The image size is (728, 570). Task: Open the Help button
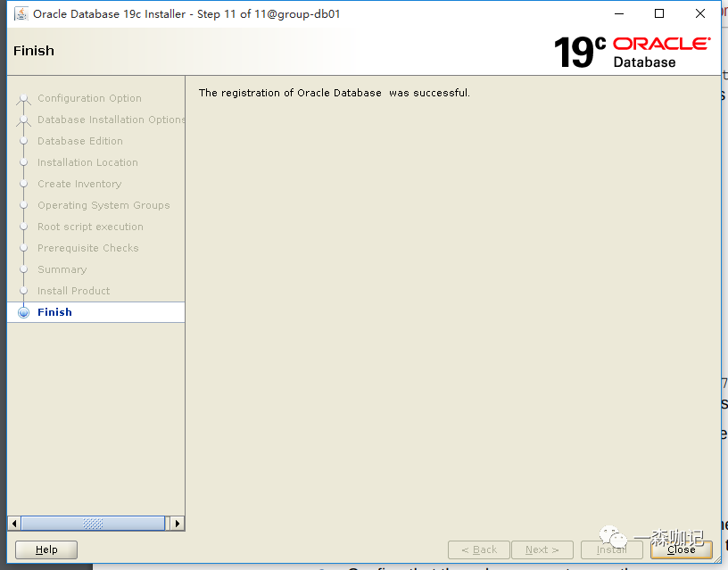[x=46, y=549]
